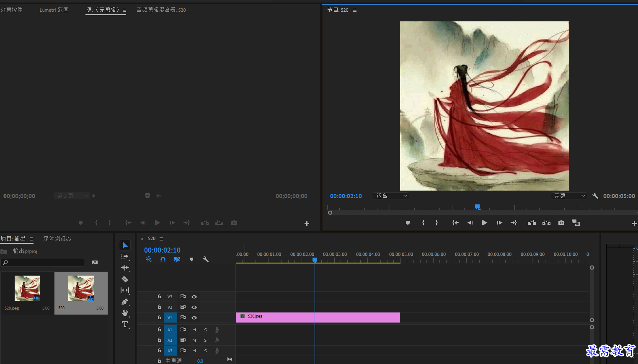Go to Out point in Program monitor
The image size is (638, 364).
514,223
